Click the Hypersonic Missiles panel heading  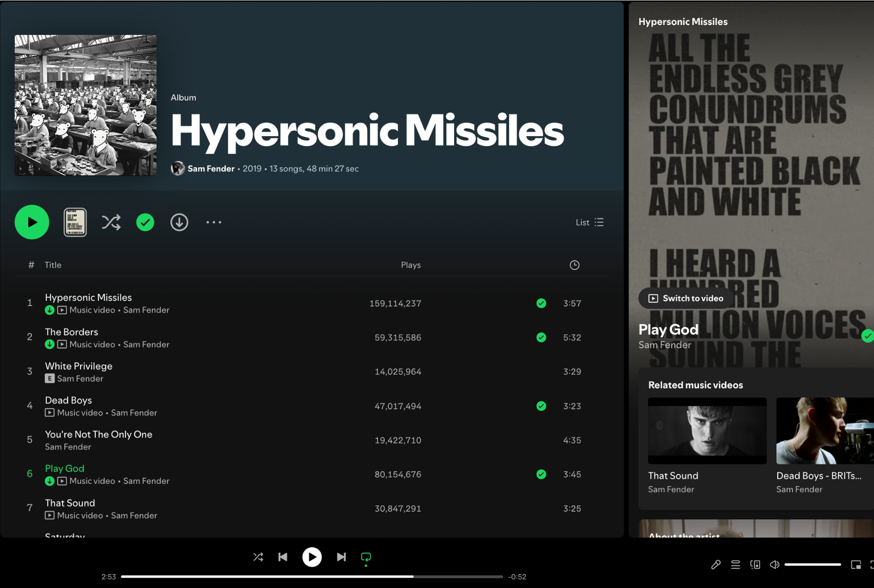(683, 22)
